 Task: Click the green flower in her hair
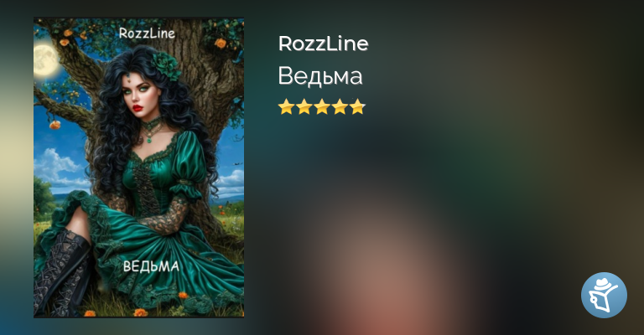click(165, 65)
